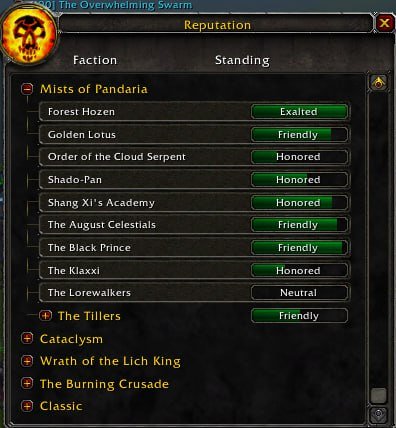Click the Shado-Pan Honored reputation bar
This screenshot has height=428, width=396.
click(x=299, y=180)
